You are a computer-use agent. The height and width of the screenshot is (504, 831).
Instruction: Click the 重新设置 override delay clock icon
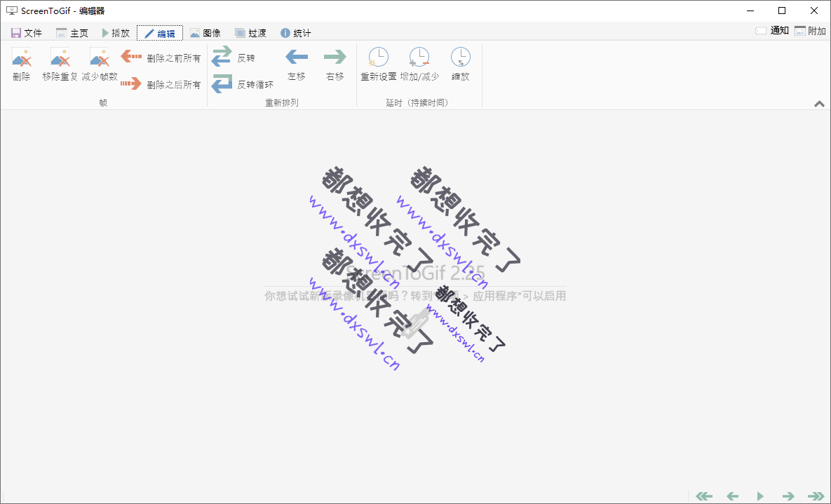pyautogui.click(x=379, y=57)
